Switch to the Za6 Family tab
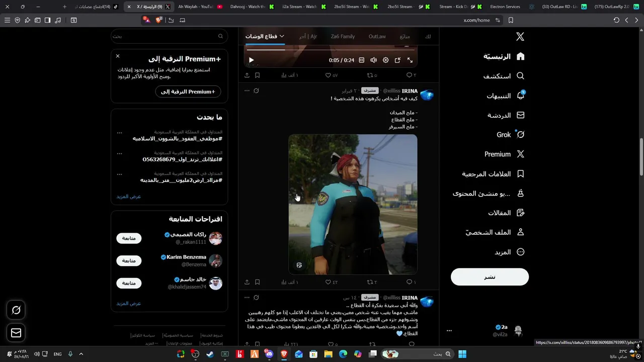Screen dimensions: 644x362 pos(343,36)
